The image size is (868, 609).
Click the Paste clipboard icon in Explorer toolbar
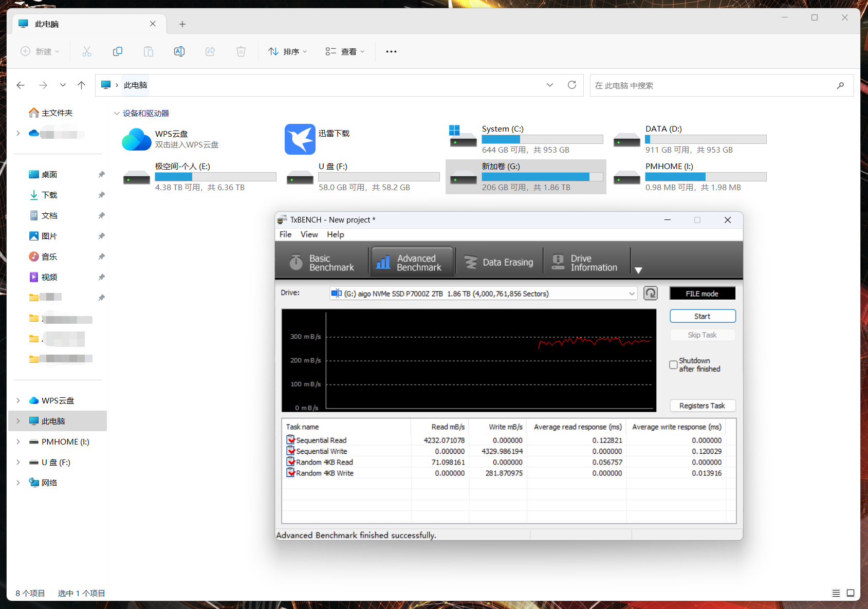pyautogui.click(x=149, y=51)
